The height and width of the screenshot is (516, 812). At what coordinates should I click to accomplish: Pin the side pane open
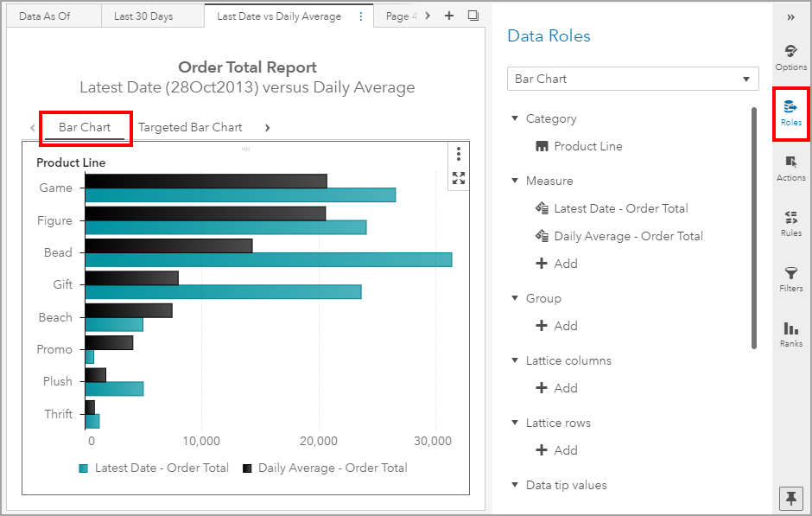pos(790,498)
